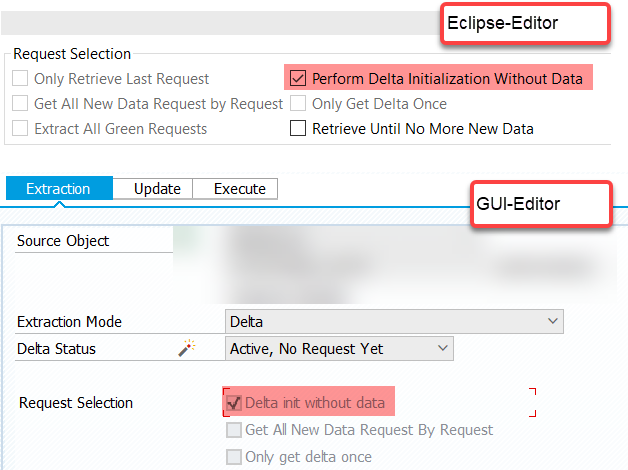The width and height of the screenshot is (628, 470).
Task: Tick Only Retrieve Last Request checkbox
Action: [20, 78]
